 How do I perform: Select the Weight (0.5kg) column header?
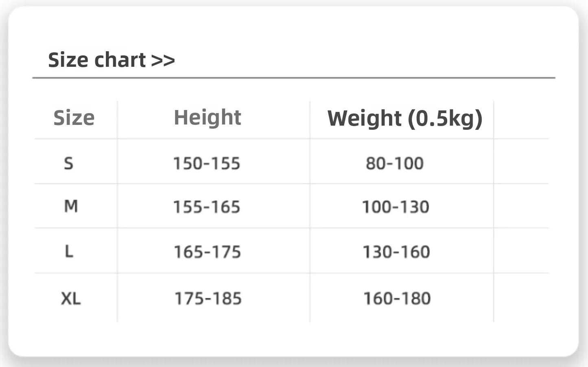[405, 118]
